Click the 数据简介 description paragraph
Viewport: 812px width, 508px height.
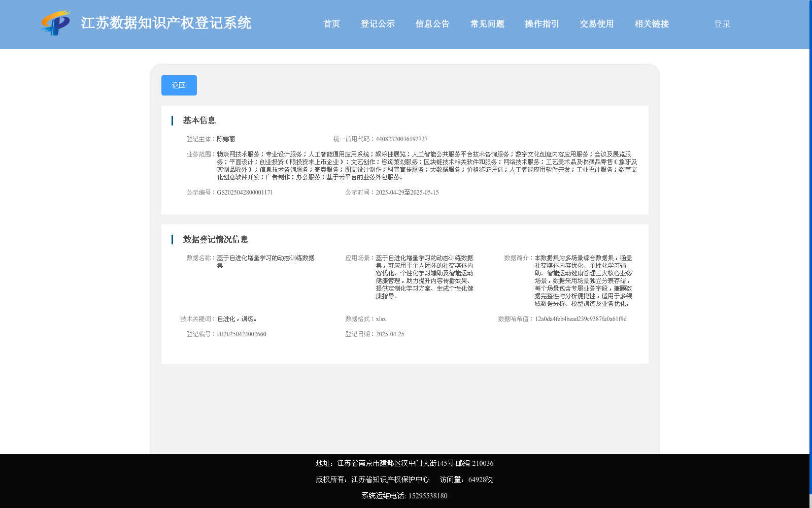point(583,281)
